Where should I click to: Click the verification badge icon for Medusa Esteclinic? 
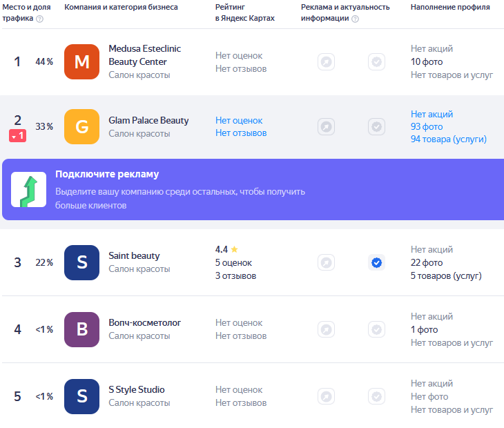click(x=377, y=61)
